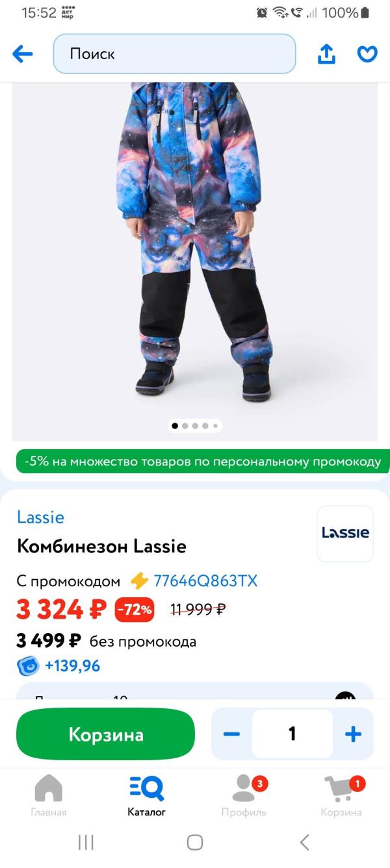Increase quantity with plus button
This screenshot has width=390, height=868.
coord(353,734)
